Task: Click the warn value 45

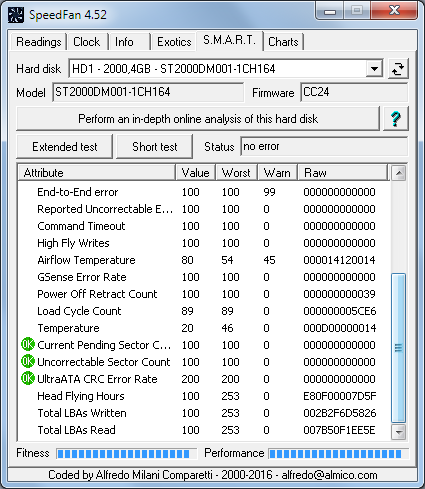Action: pos(269,260)
